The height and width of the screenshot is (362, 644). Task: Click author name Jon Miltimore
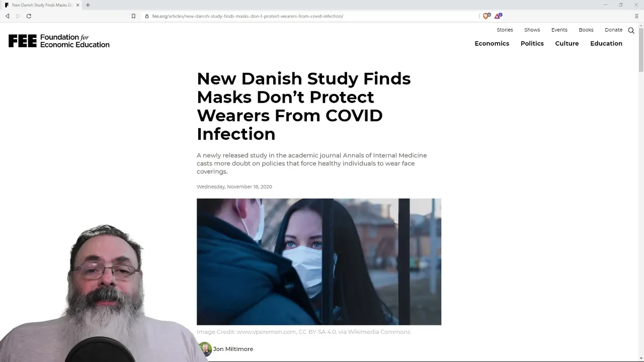tap(233, 349)
